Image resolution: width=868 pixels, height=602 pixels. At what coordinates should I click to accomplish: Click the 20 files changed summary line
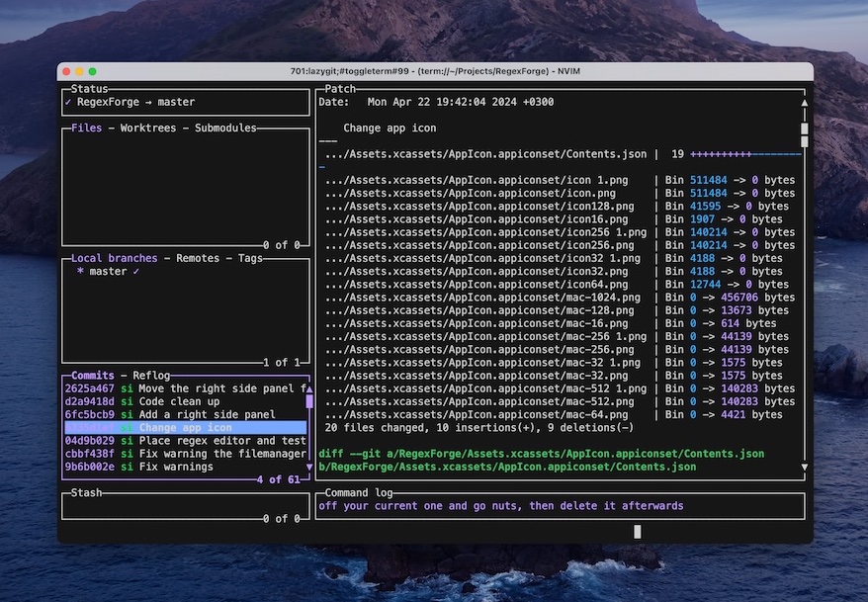(479, 428)
